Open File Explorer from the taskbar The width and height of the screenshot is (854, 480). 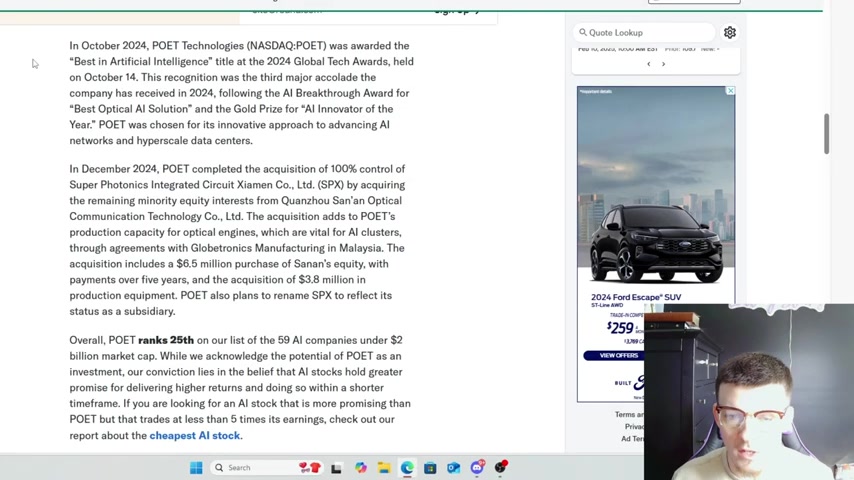click(x=384, y=467)
